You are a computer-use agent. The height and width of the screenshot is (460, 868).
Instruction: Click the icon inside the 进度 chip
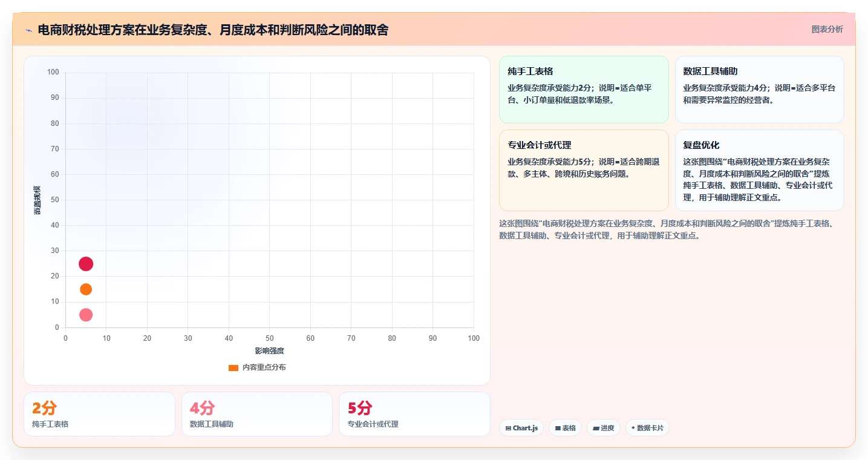[596, 428]
